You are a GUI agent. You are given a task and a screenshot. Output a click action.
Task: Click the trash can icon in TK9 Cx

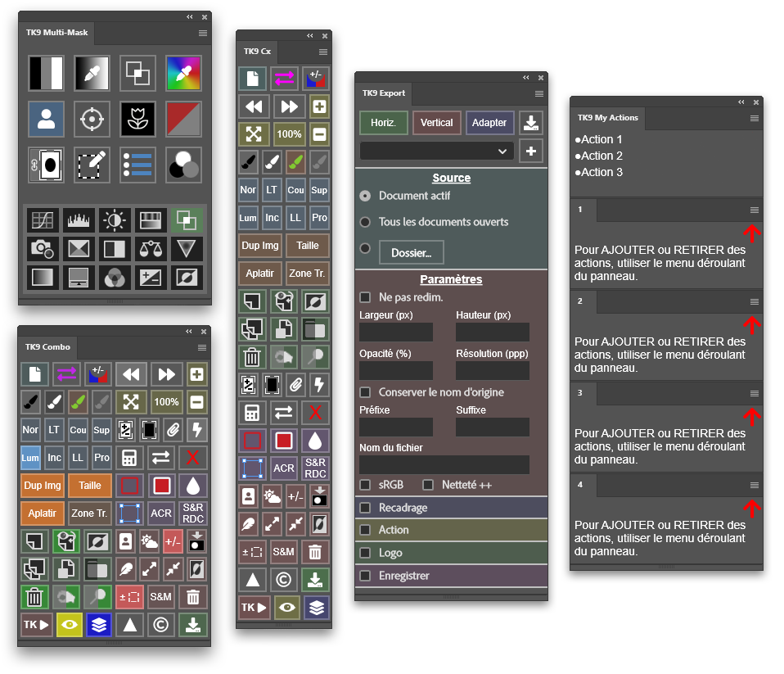252,356
